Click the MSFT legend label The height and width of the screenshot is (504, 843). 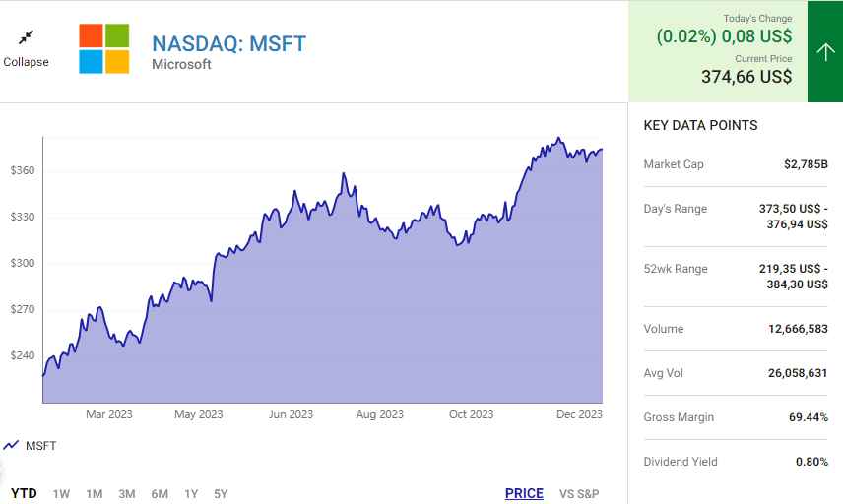click(40, 446)
